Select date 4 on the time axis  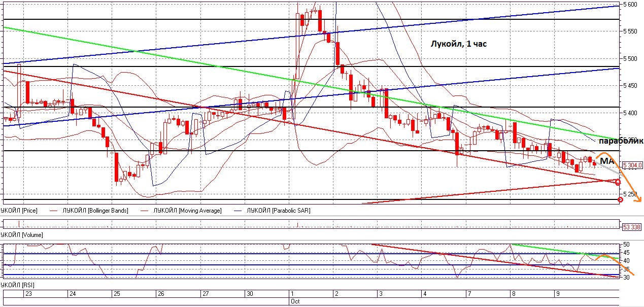(x=424, y=294)
